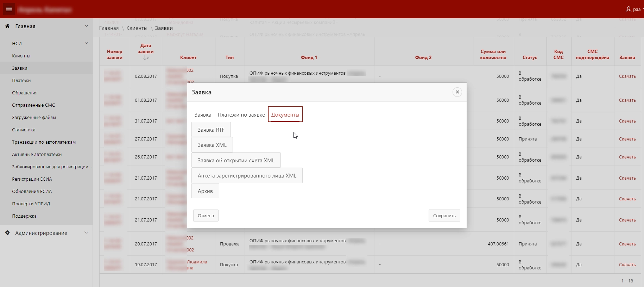644x287 pixels.
Task: Click the Архив button
Action: click(x=205, y=191)
